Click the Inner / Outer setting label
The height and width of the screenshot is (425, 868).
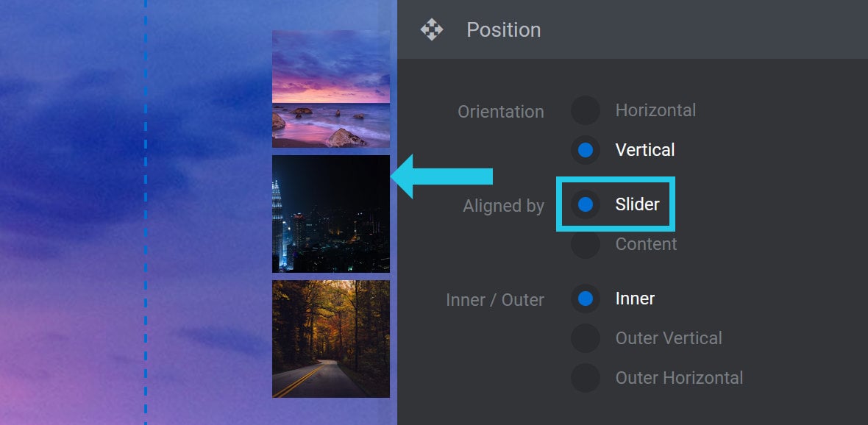click(x=495, y=300)
